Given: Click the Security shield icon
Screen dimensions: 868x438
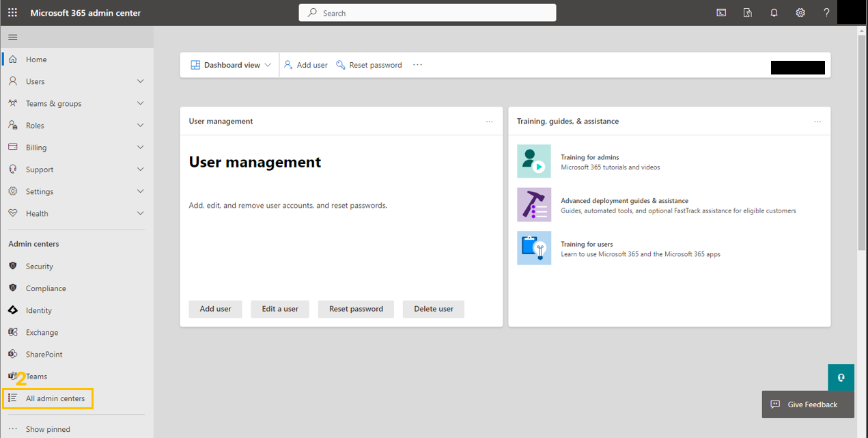Looking at the screenshot, I should [13, 266].
